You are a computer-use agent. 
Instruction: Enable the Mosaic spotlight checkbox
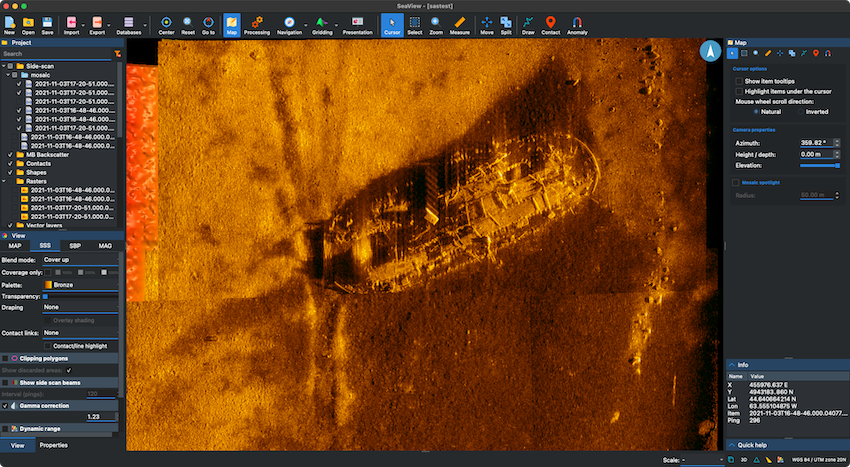[736, 183]
